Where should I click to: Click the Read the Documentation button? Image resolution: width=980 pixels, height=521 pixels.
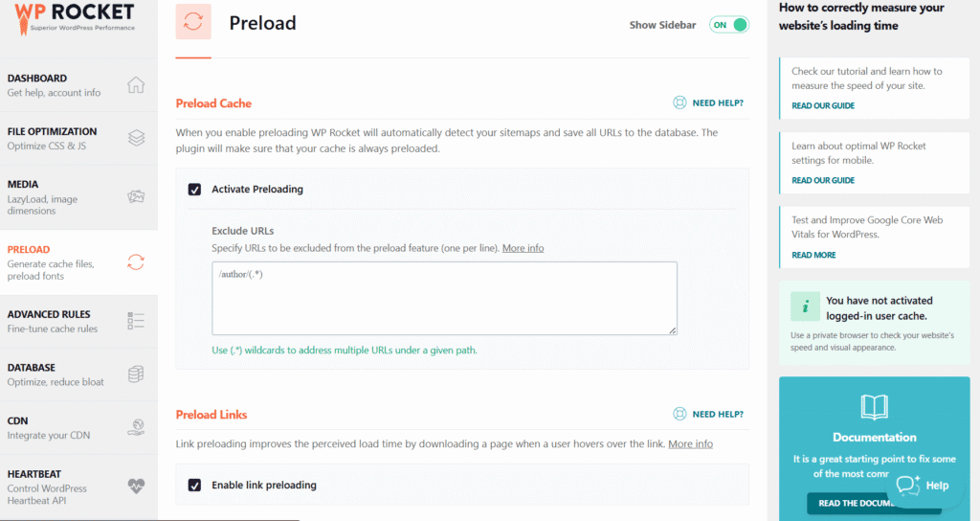coord(874,503)
